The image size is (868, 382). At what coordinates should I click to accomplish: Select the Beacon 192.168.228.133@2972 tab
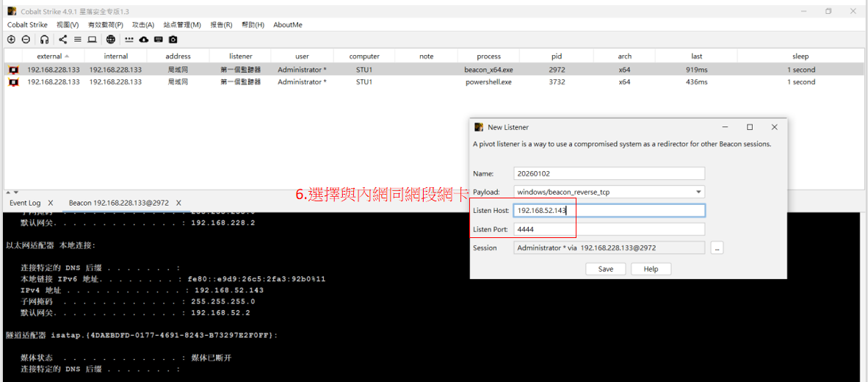(x=119, y=203)
